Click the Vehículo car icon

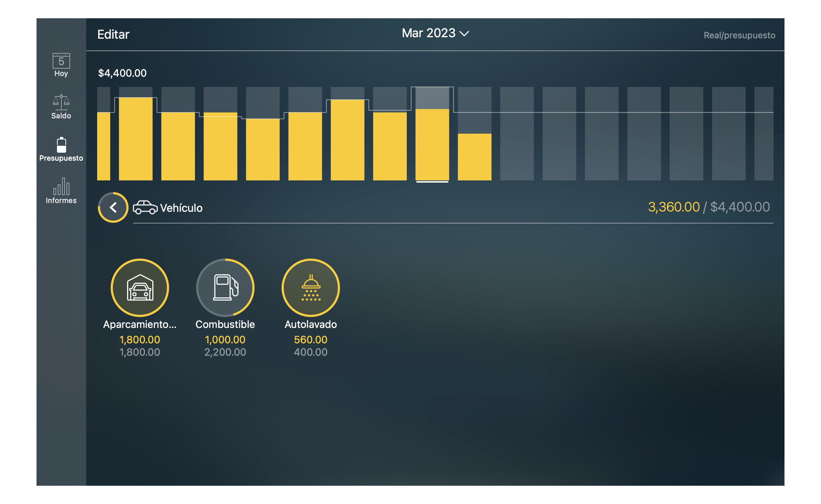pyautogui.click(x=146, y=207)
